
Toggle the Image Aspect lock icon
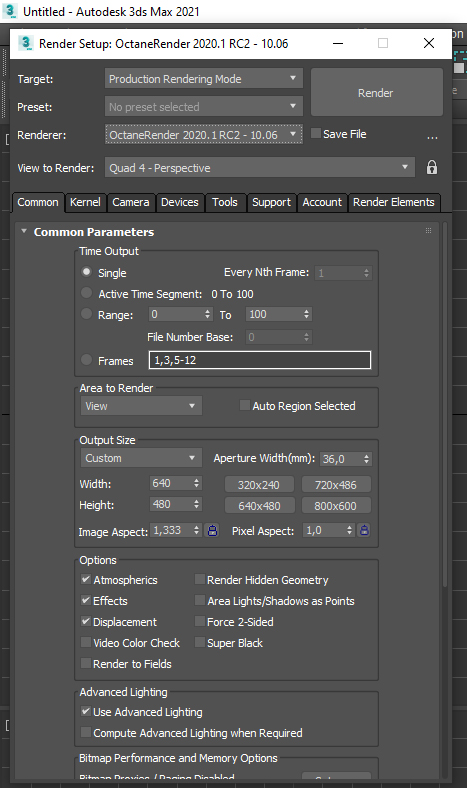[x=213, y=530]
